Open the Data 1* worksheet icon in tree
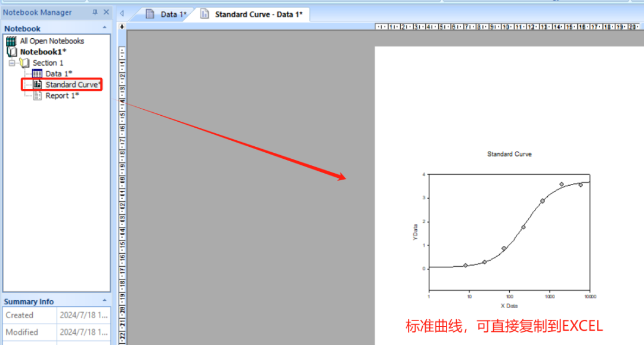Image resolution: width=644 pixels, height=345 pixels. (37, 73)
